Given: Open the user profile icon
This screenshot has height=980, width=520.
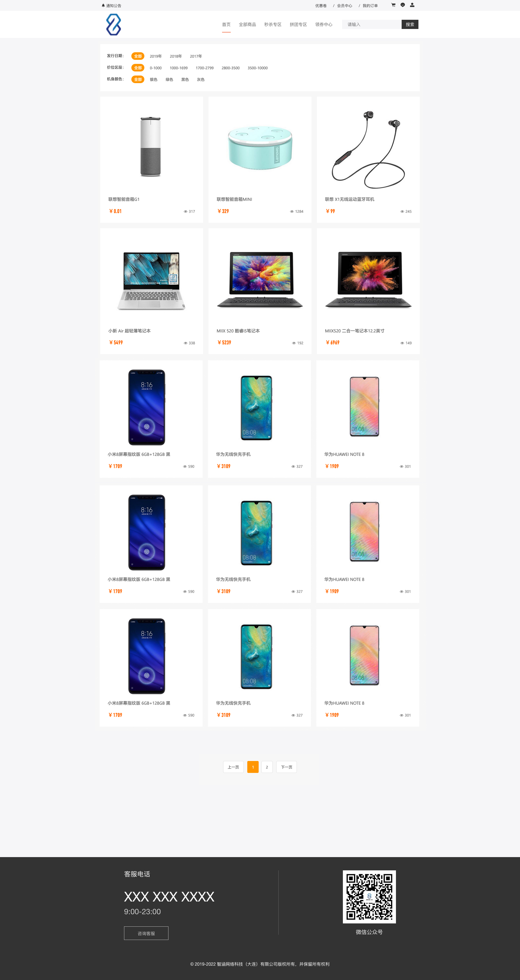Looking at the screenshot, I should coord(412,5).
